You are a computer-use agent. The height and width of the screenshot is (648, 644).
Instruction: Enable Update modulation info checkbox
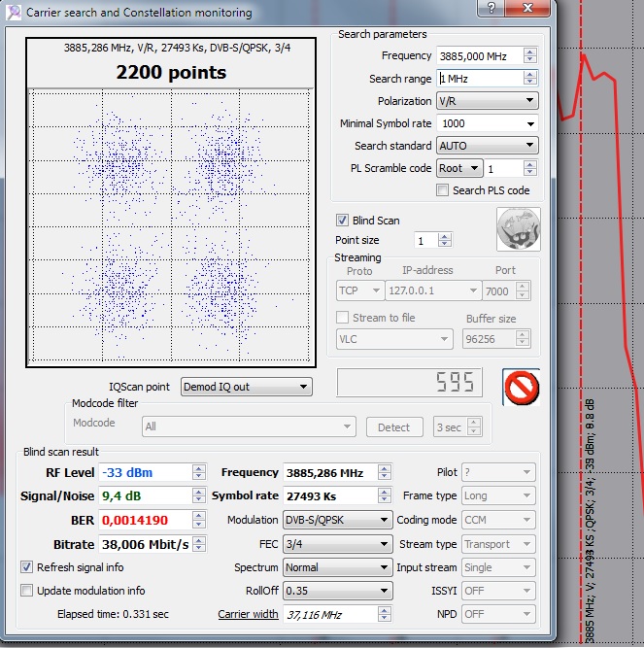(x=27, y=590)
